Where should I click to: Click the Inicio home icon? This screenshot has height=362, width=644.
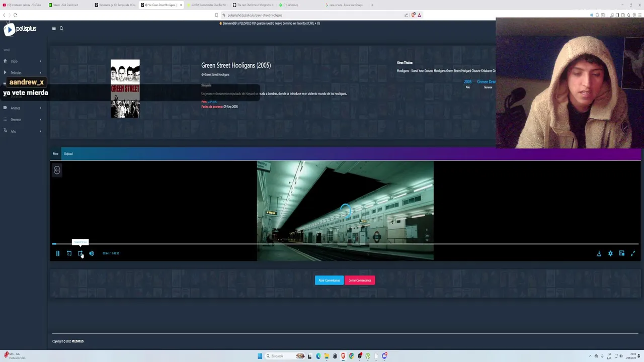coord(5,61)
